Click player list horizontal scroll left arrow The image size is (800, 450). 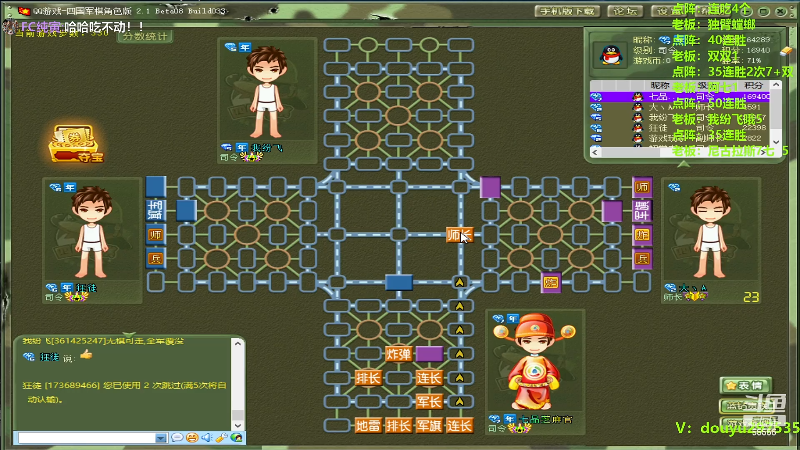tap(594, 152)
